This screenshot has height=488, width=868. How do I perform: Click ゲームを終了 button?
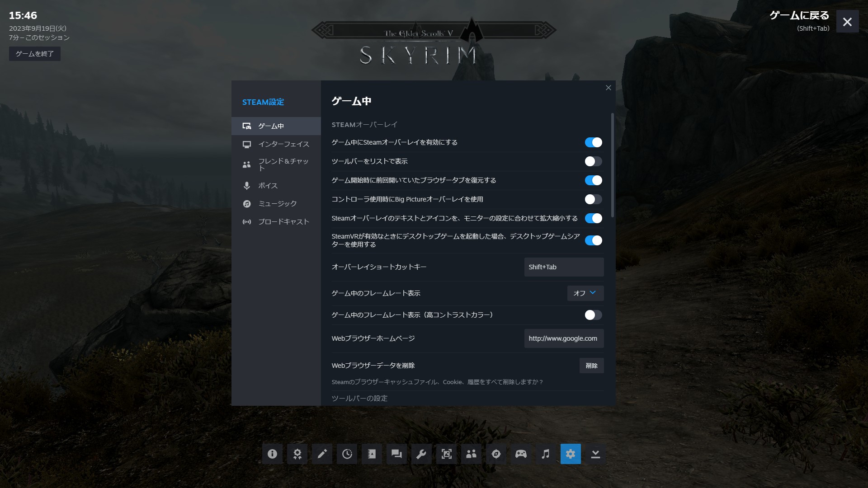point(35,54)
